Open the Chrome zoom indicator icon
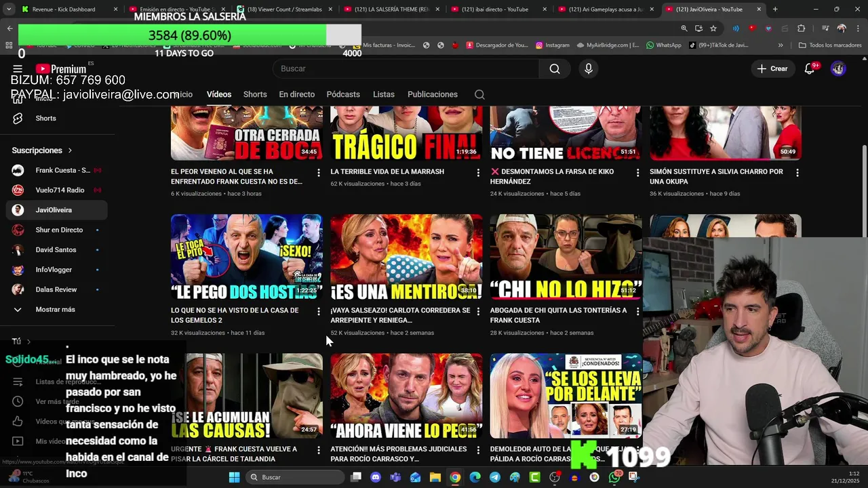 pos(684,28)
